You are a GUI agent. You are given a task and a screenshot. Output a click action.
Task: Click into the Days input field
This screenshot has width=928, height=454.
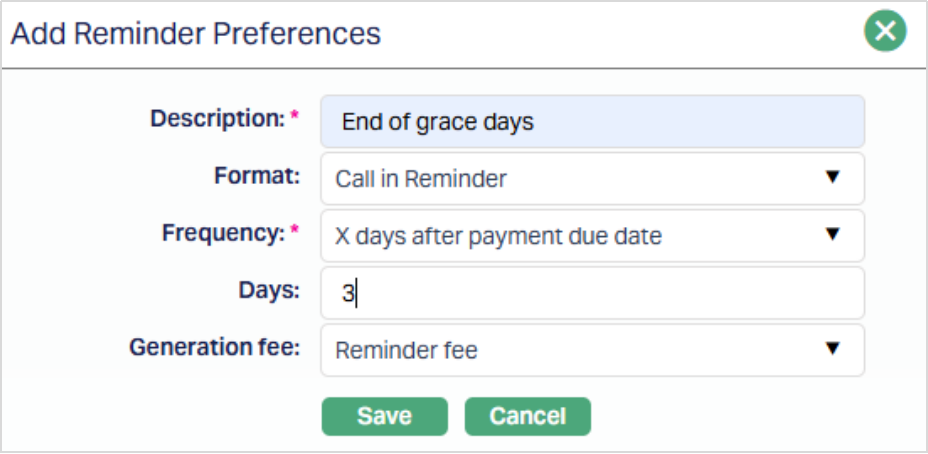click(592, 293)
